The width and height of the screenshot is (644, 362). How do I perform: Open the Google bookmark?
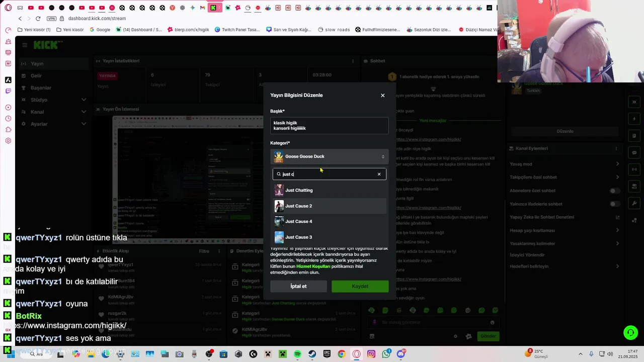[100, 30]
